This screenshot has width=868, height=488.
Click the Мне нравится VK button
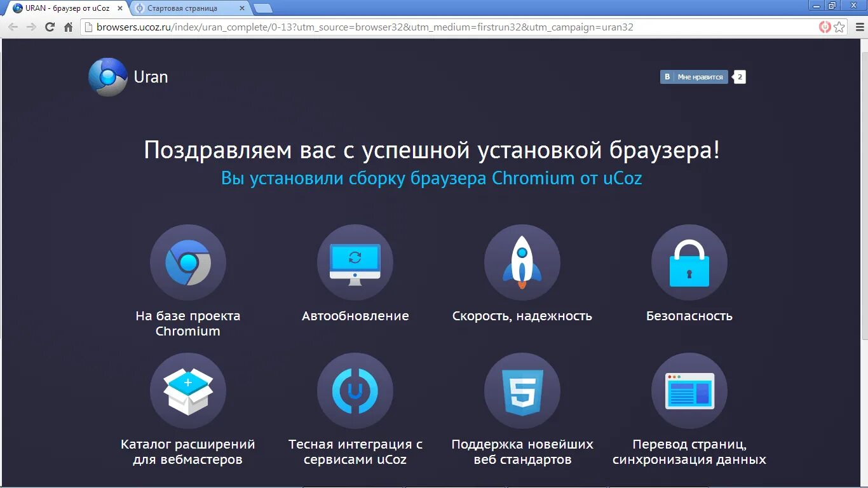point(694,77)
